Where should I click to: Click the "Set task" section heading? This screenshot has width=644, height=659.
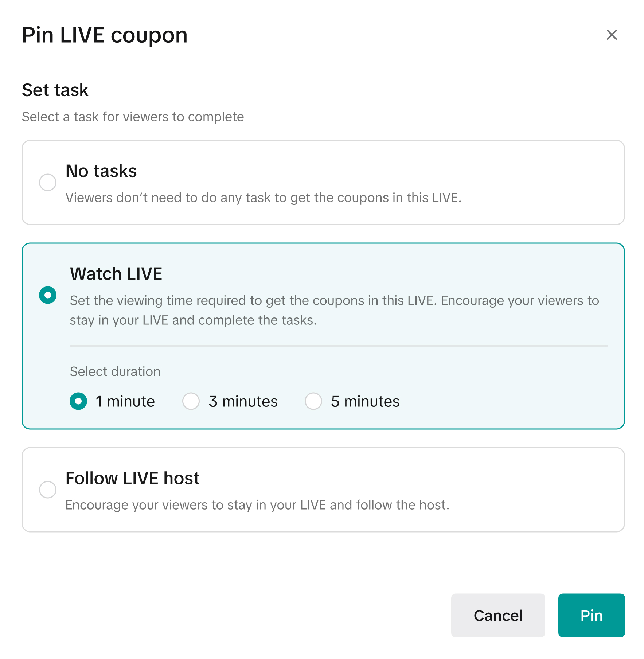55,90
